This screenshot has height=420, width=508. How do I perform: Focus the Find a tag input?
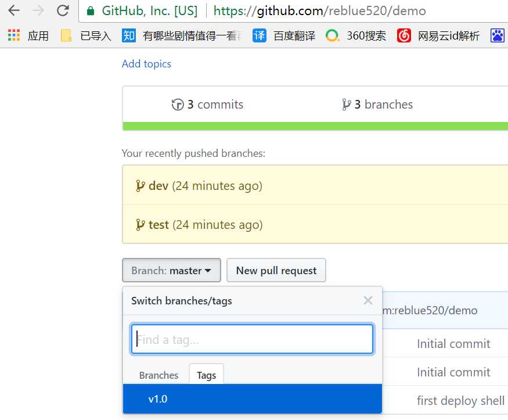pos(252,340)
